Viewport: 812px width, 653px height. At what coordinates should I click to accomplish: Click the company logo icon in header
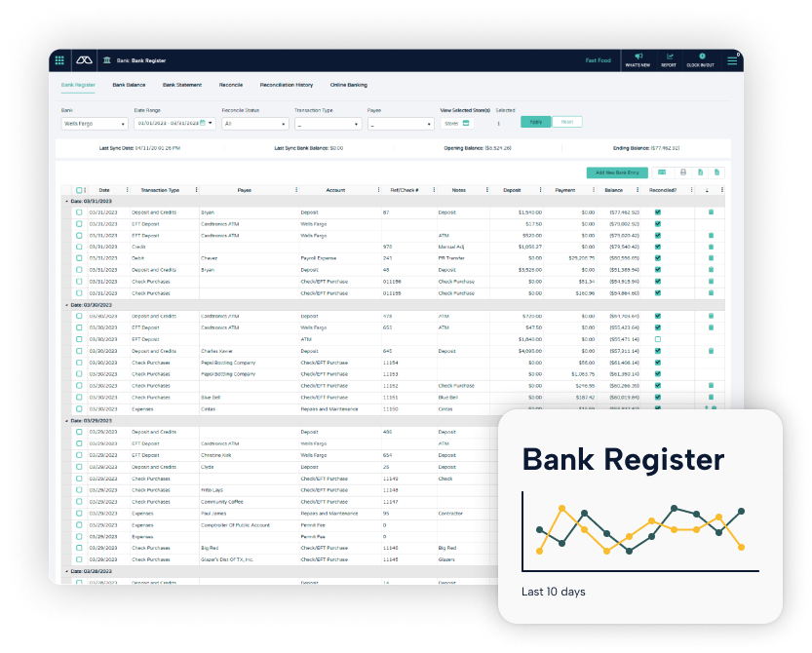click(84, 60)
